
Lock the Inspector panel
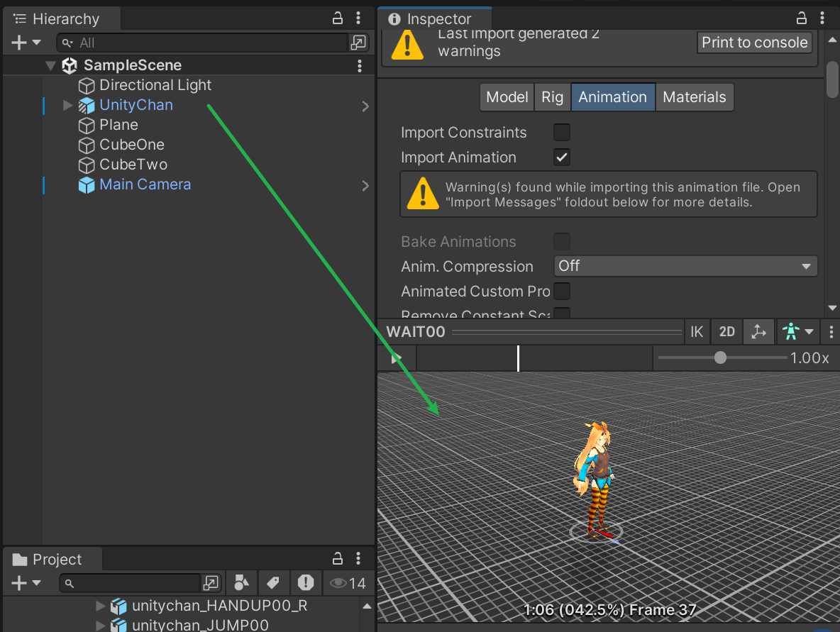(801, 18)
